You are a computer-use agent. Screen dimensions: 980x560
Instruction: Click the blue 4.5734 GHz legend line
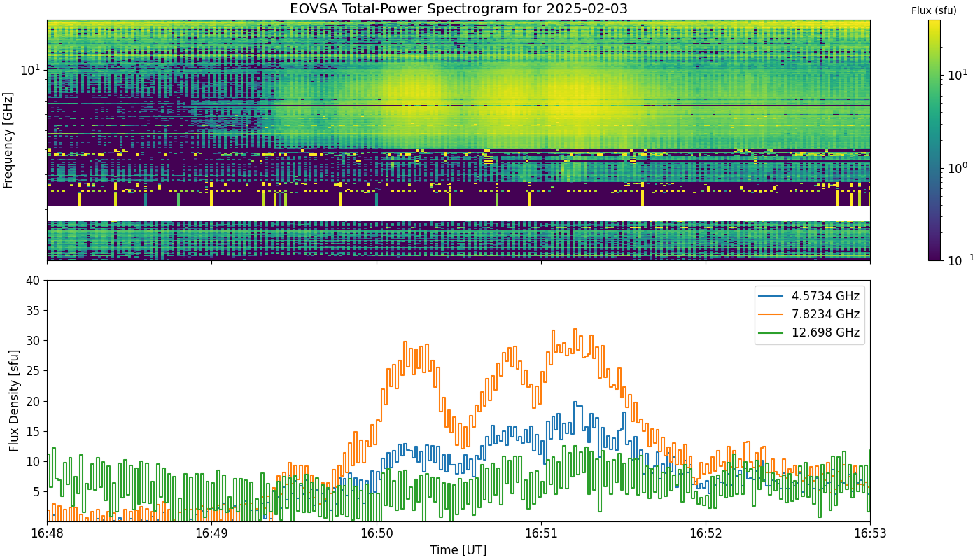click(x=772, y=296)
